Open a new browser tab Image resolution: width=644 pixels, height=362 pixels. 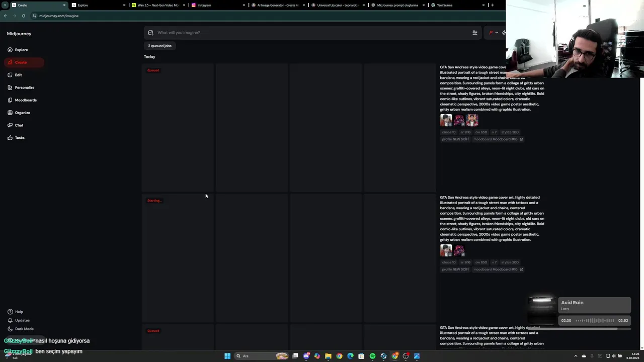[492, 5]
